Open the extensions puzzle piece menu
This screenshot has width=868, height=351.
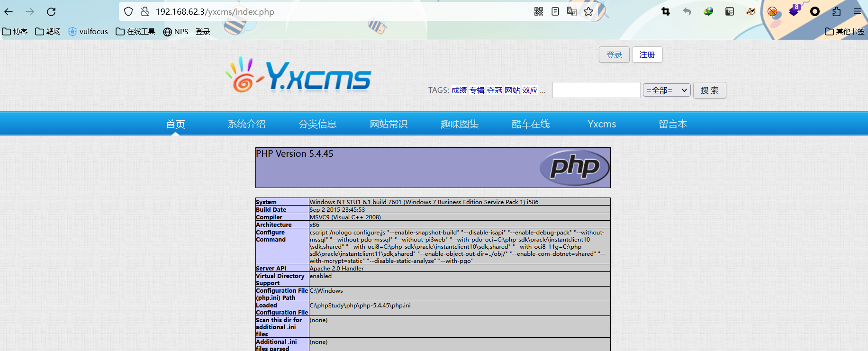(x=836, y=12)
